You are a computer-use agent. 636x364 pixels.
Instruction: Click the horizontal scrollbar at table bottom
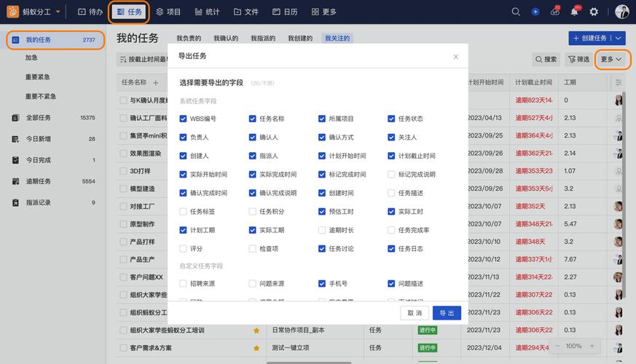click(x=309, y=363)
